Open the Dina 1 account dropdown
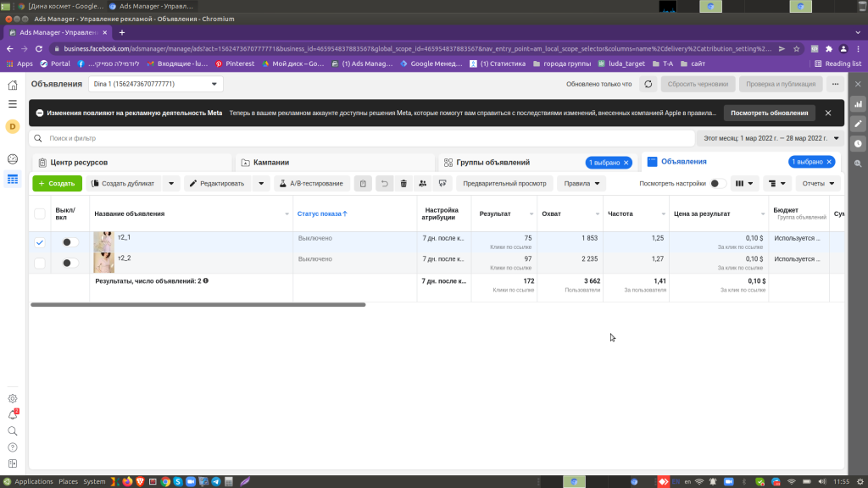The height and width of the screenshot is (488, 868). click(x=155, y=84)
